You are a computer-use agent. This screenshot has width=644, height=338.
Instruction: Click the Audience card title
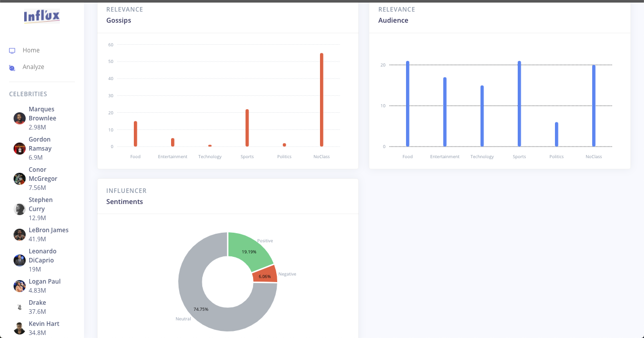pos(393,21)
